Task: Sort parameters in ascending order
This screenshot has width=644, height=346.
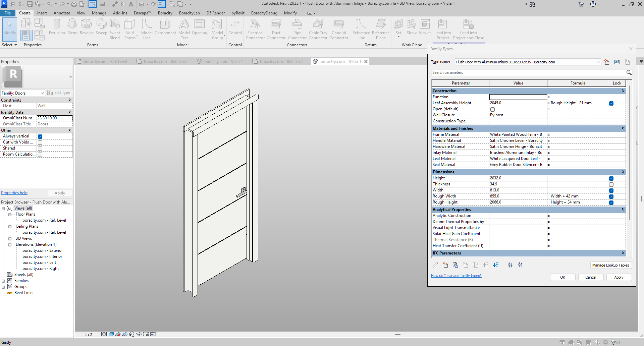Action: pyautogui.click(x=510, y=265)
